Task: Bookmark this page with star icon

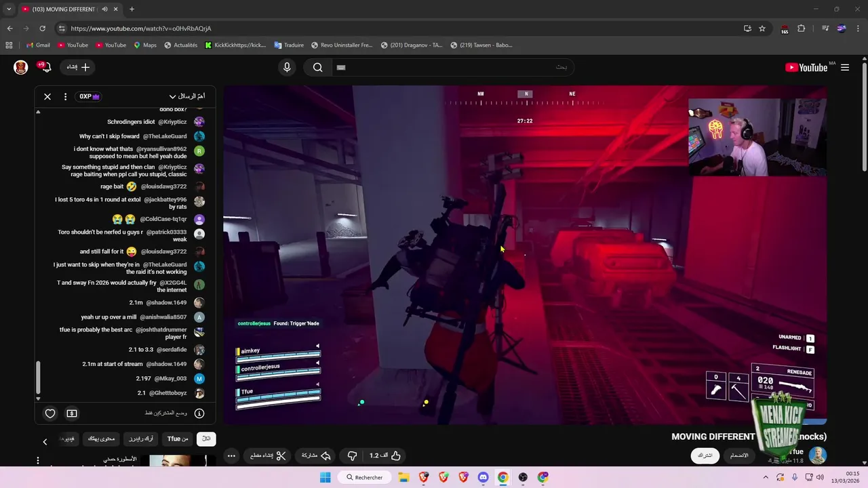Action: pos(762,28)
